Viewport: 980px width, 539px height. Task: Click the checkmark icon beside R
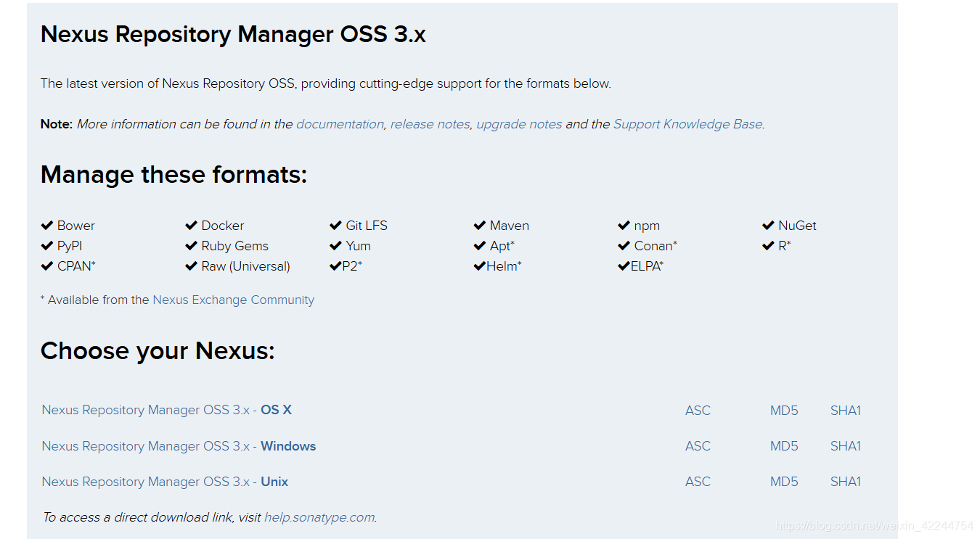[x=769, y=246]
